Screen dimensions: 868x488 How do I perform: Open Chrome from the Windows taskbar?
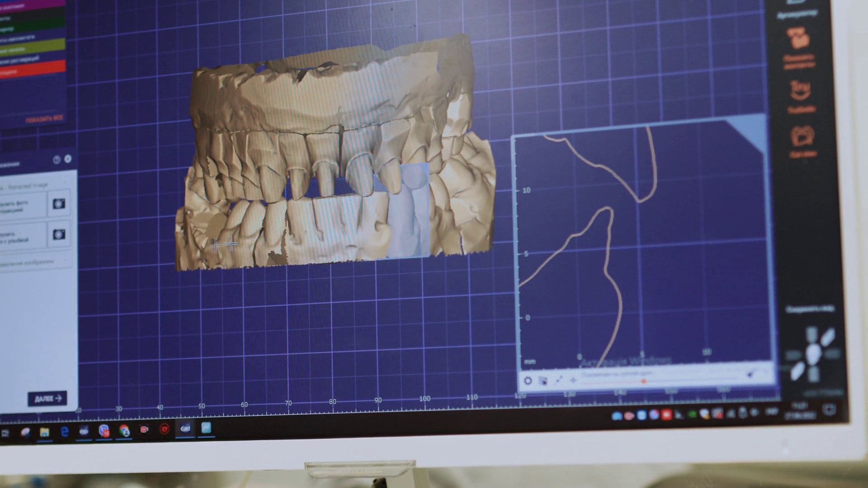click(124, 430)
